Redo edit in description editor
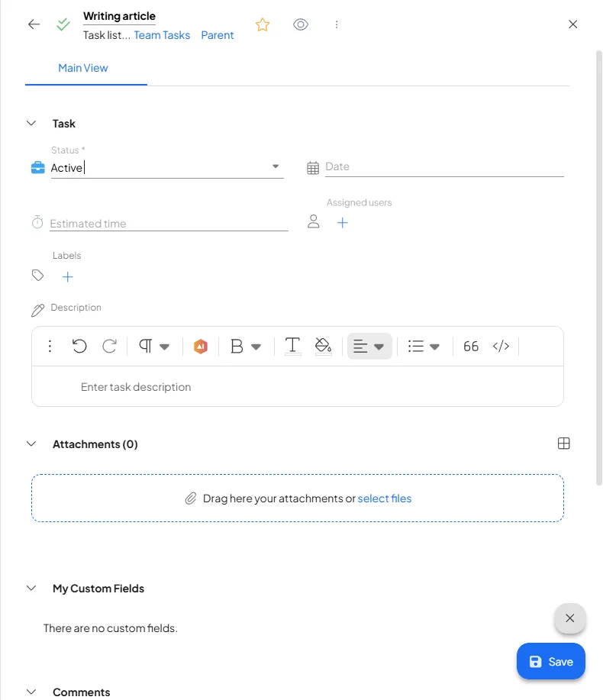603x700 pixels. (x=110, y=346)
